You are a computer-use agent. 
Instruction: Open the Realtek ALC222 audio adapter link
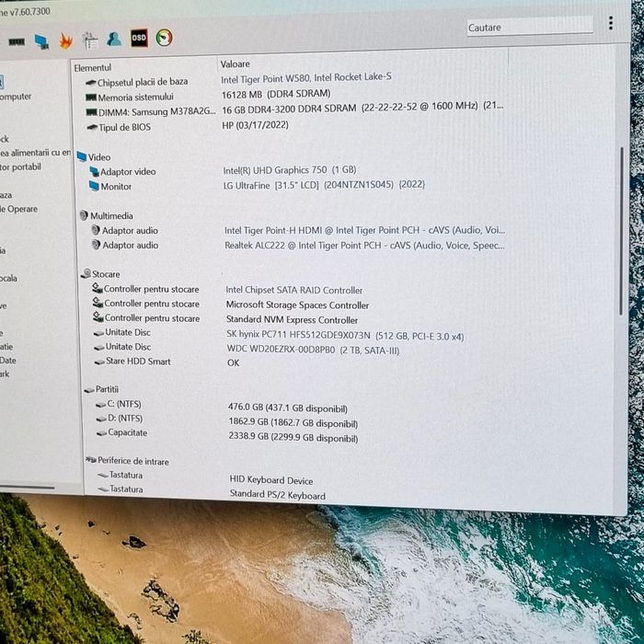(x=364, y=246)
